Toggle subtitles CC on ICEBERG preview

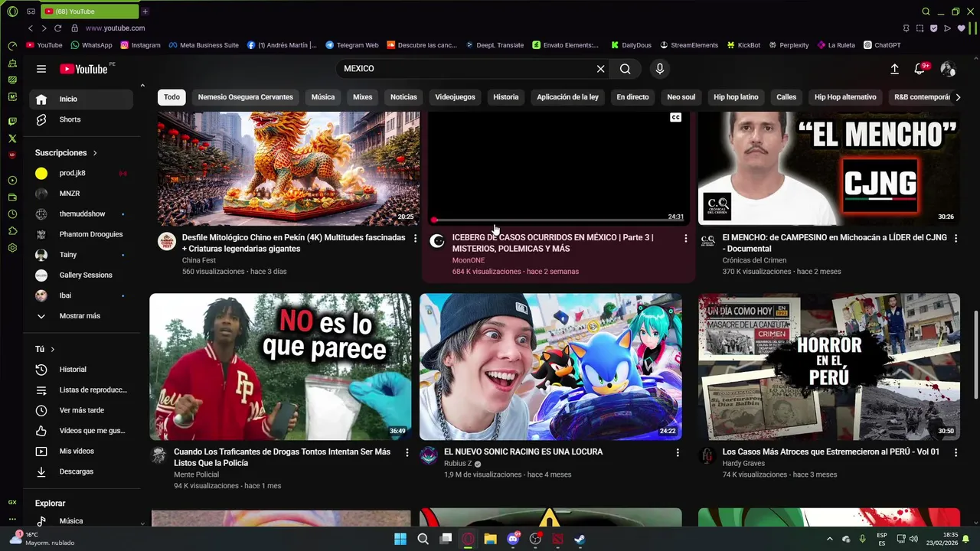coord(675,117)
